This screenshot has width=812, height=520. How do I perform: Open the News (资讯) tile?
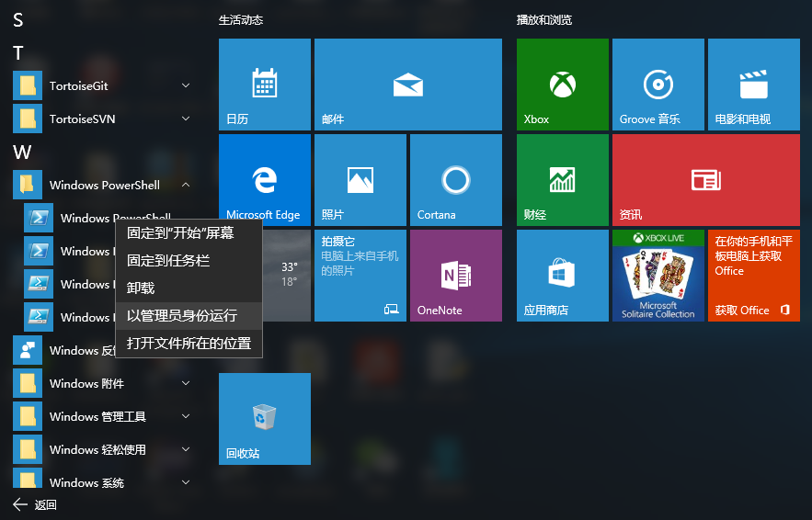(x=706, y=180)
